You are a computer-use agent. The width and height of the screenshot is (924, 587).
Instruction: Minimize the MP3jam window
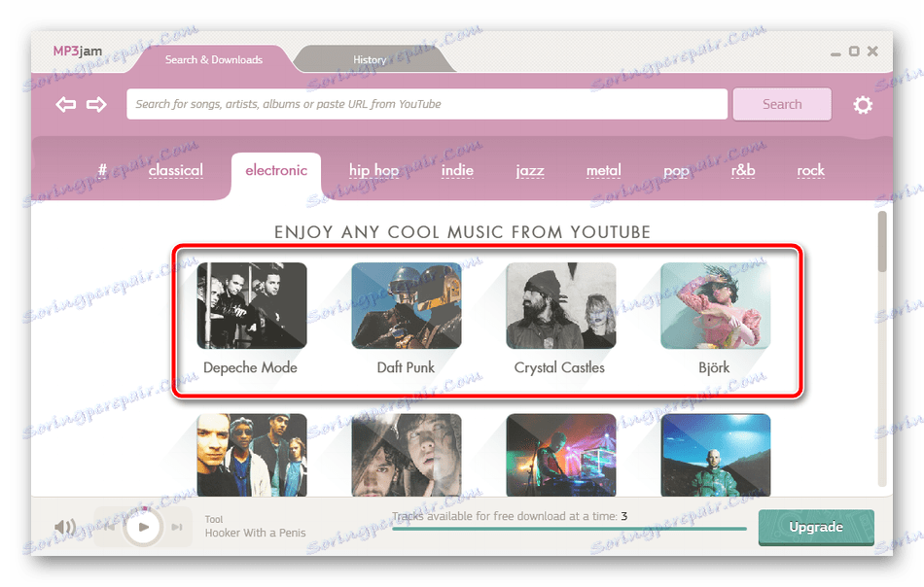(835, 53)
